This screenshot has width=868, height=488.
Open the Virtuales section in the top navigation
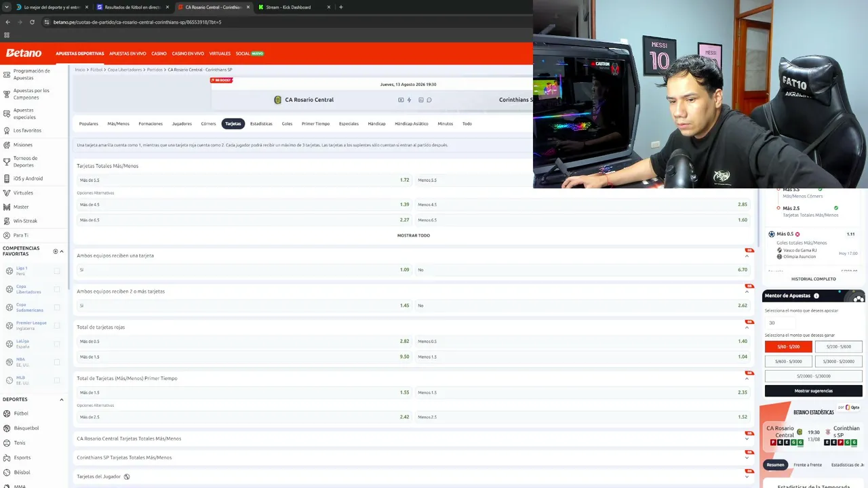point(220,54)
